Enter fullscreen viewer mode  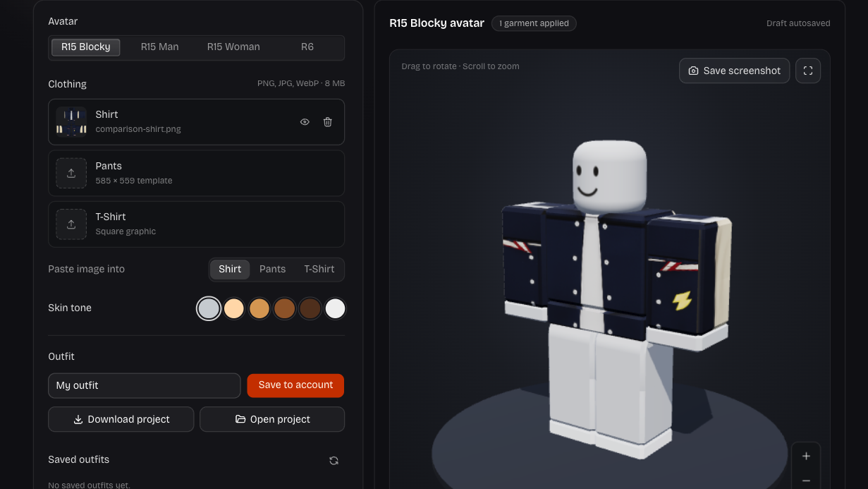808,71
